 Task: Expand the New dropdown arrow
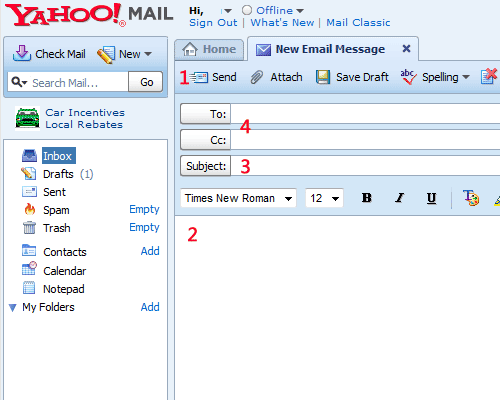click(148, 54)
